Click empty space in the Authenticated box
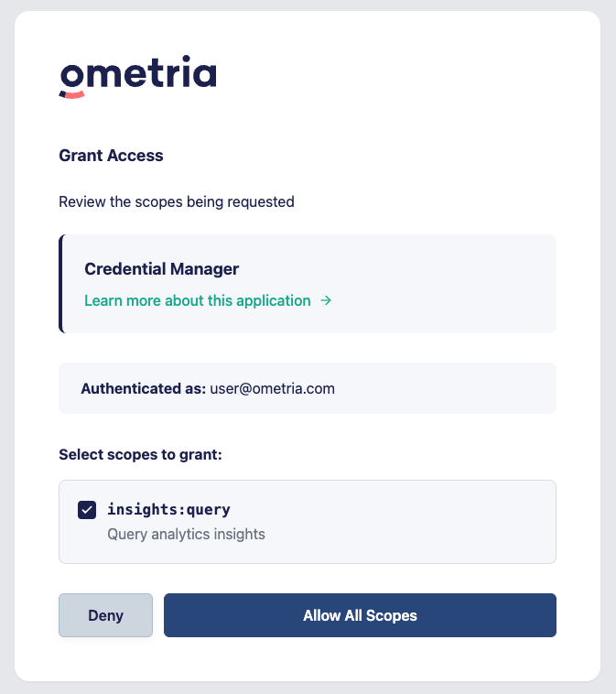Image resolution: width=616 pixels, height=694 pixels. pos(442,388)
